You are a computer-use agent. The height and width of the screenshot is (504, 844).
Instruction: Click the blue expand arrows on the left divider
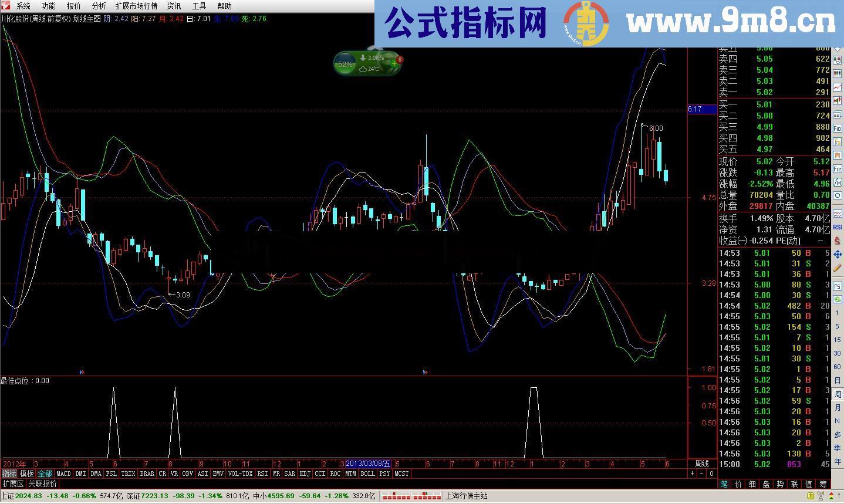coord(82,371)
